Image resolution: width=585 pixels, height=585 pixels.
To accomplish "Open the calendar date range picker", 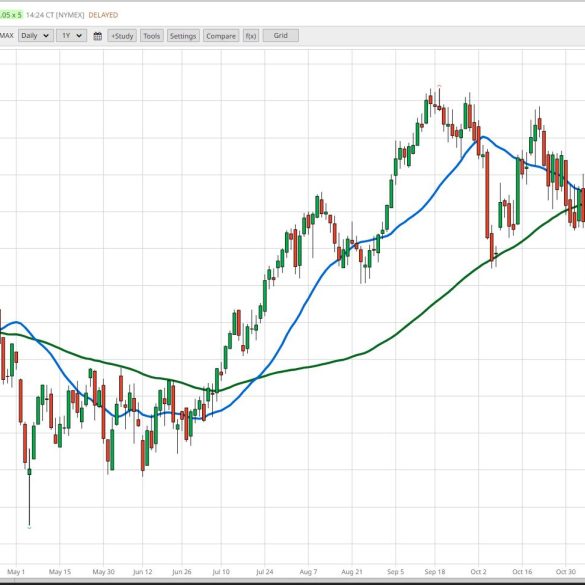I will pyautogui.click(x=97, y=36).
